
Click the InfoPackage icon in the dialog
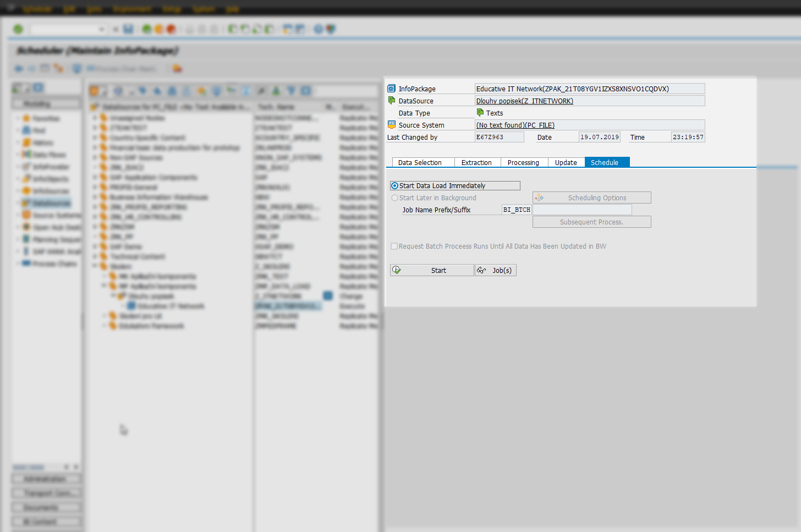click(x=391, y=88)
